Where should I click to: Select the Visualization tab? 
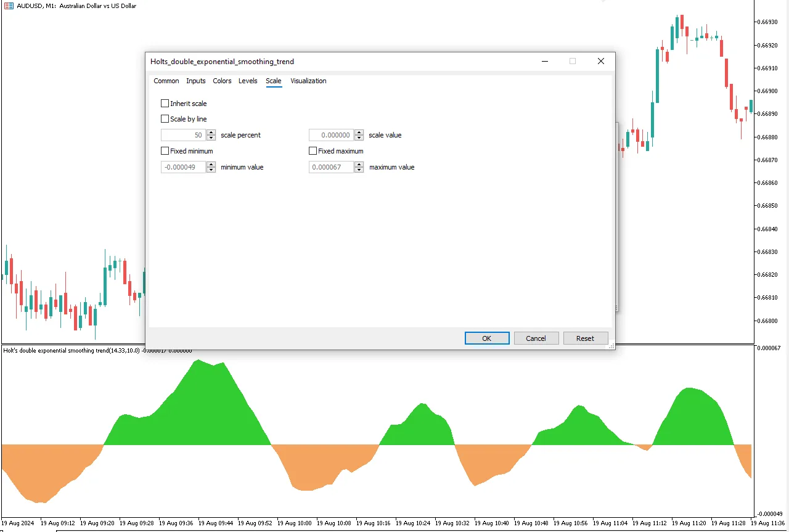(308, 81)
